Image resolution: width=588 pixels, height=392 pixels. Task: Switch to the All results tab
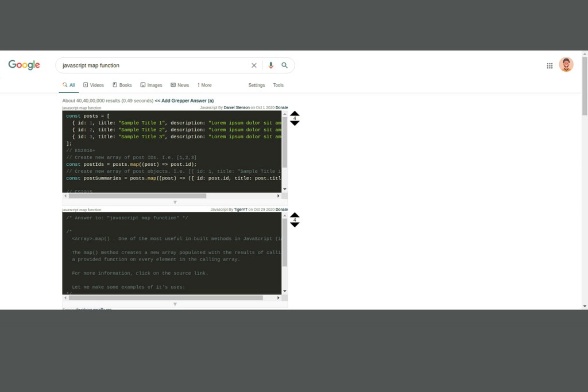click(69, 85)
